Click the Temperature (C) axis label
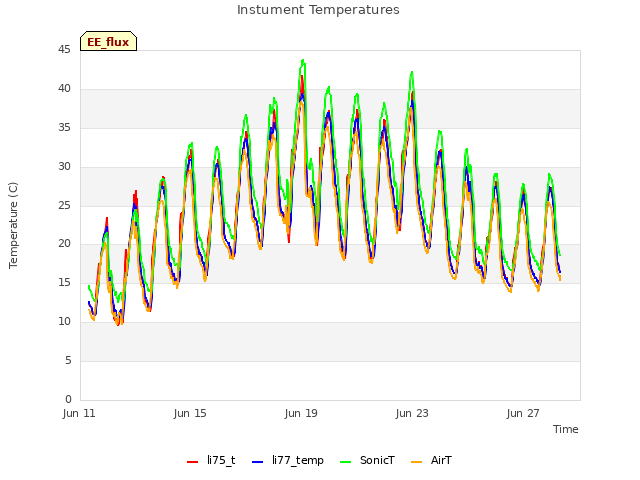 tap(13, 225)
